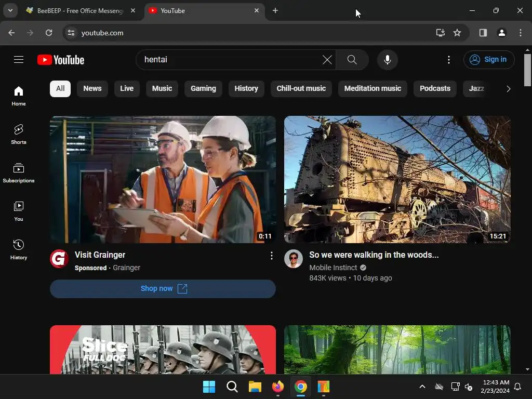The image size is (532, 399).
Task: Bookmark this page with the star
Action: [457, 33]
